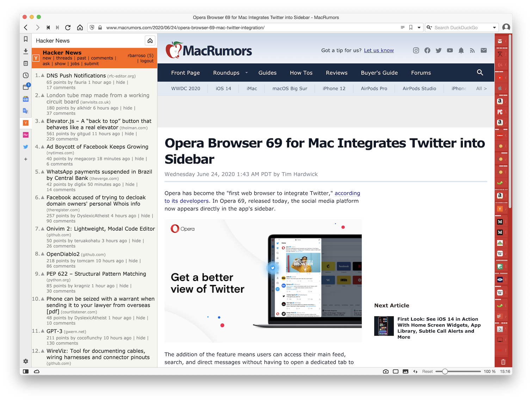This screenshot has height=401, width=532.
Task: Open the Downloads panel
Action: tap(26, 51)
